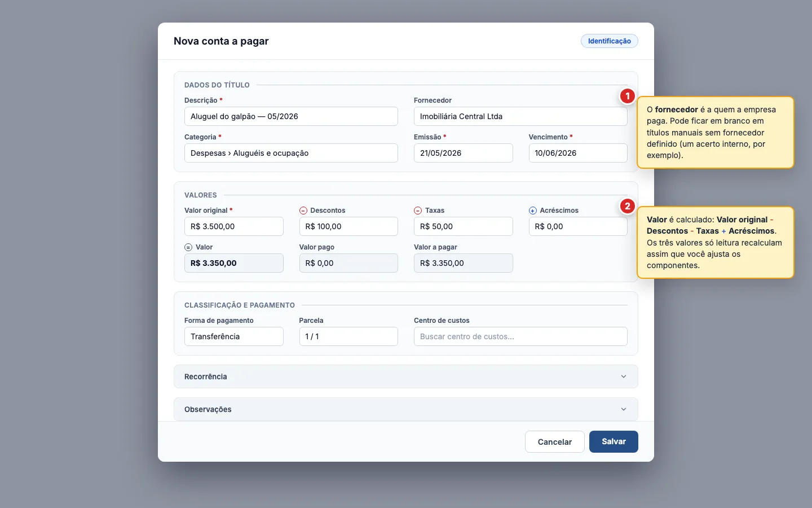Click the Cancelar button

(x=555, y=442)
